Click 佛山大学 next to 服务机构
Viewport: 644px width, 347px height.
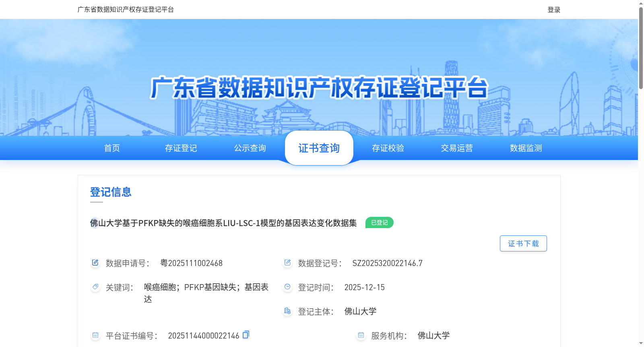coord(433,335)
